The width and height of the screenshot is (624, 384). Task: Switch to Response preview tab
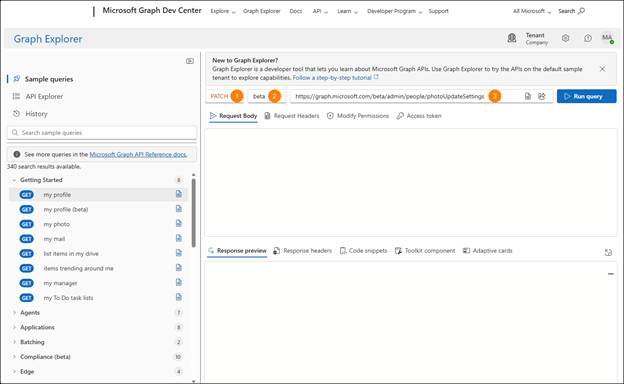click(237, 251)
